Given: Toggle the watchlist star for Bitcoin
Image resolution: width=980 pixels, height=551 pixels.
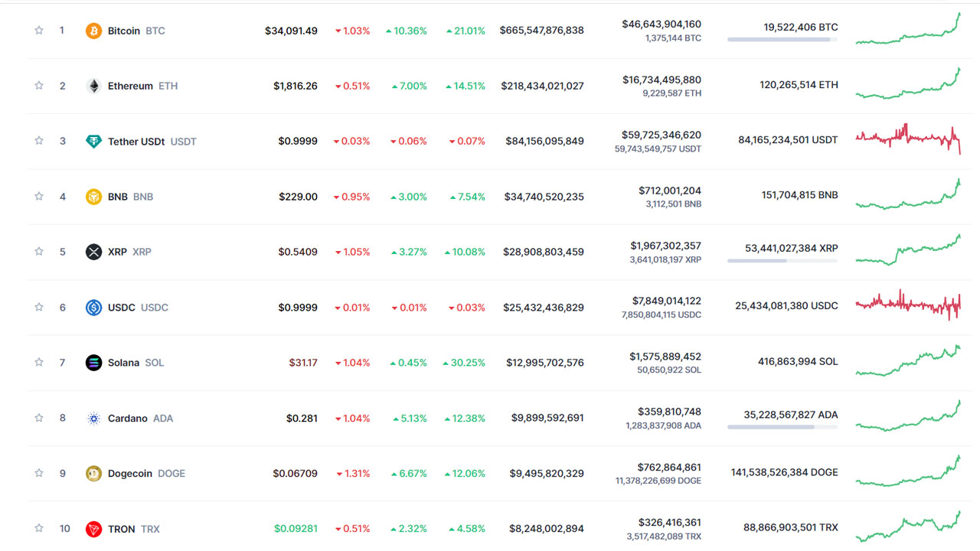Looking at the screenshot, I should pos(39,31).
